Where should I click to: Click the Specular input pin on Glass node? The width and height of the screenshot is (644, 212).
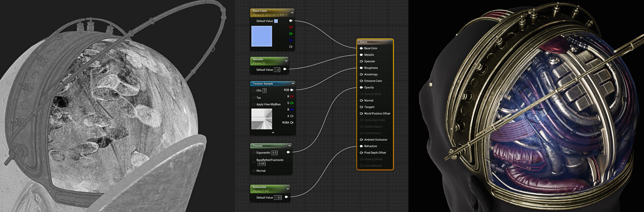point(361,61)
